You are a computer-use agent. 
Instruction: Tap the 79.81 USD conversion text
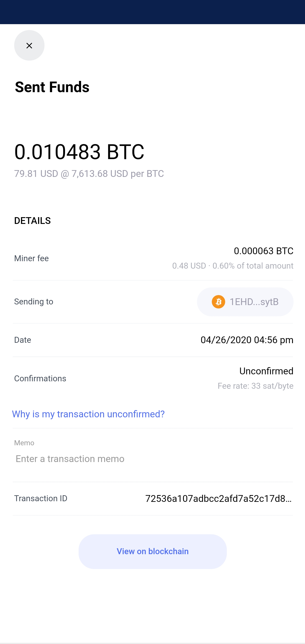[x=89, y=173]
